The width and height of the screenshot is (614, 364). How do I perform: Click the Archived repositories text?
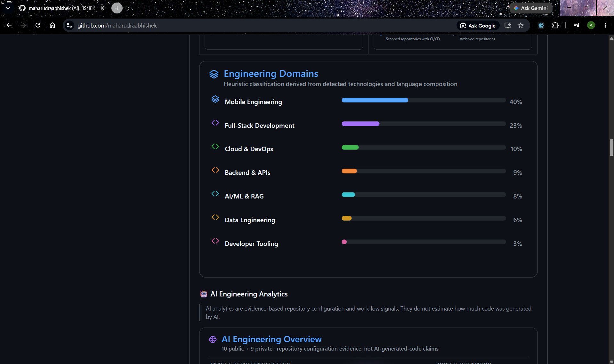pyautogui.click(x=477, y=39)
